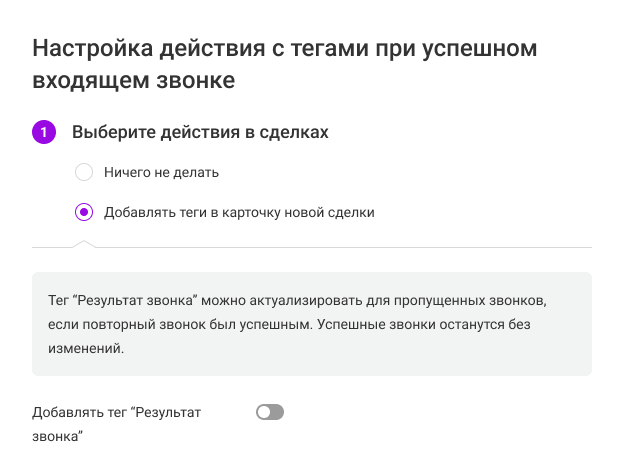
Task: Click the small triangle pointer on the divider line
Action: [x=84, y=243]
